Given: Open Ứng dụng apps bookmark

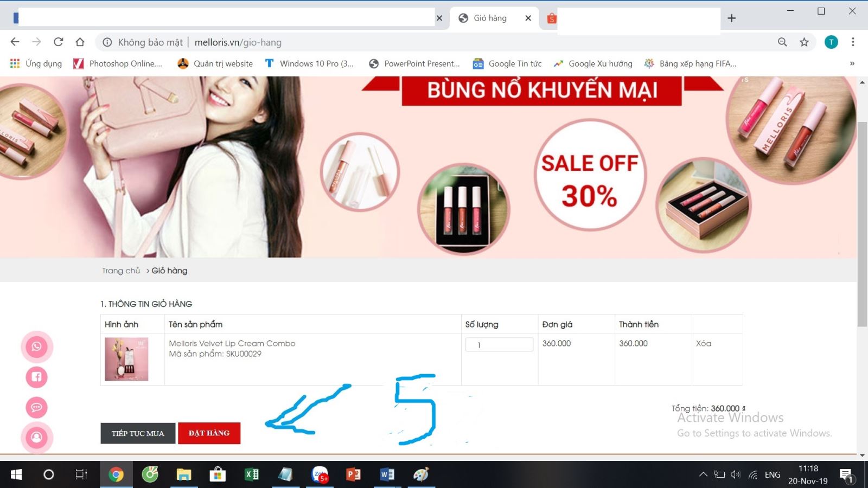Looking at the screenshot, I should [36, 63].
